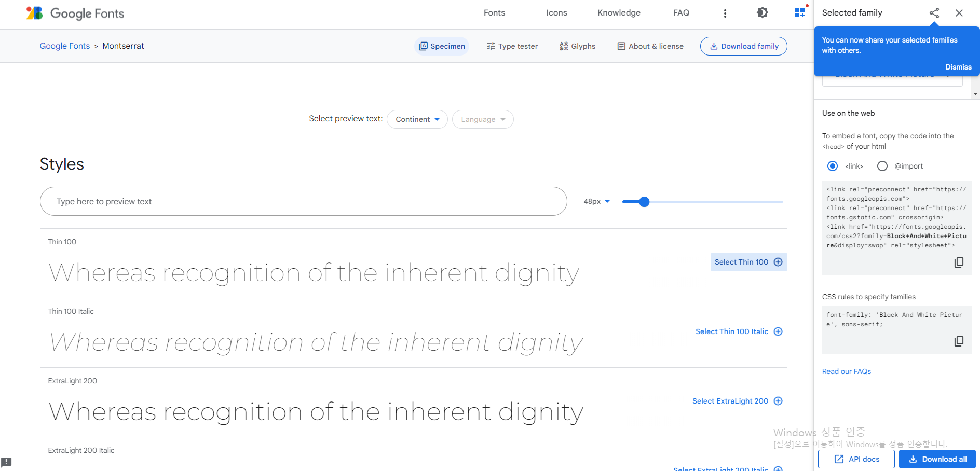Open the FAQ menu item
The height and width of the screenshot is (471, 980).
pos(681,13)
